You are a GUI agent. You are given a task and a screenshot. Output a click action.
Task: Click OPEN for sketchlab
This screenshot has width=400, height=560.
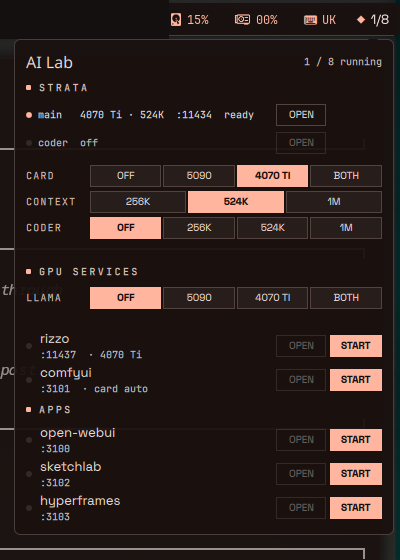point(301,474)
